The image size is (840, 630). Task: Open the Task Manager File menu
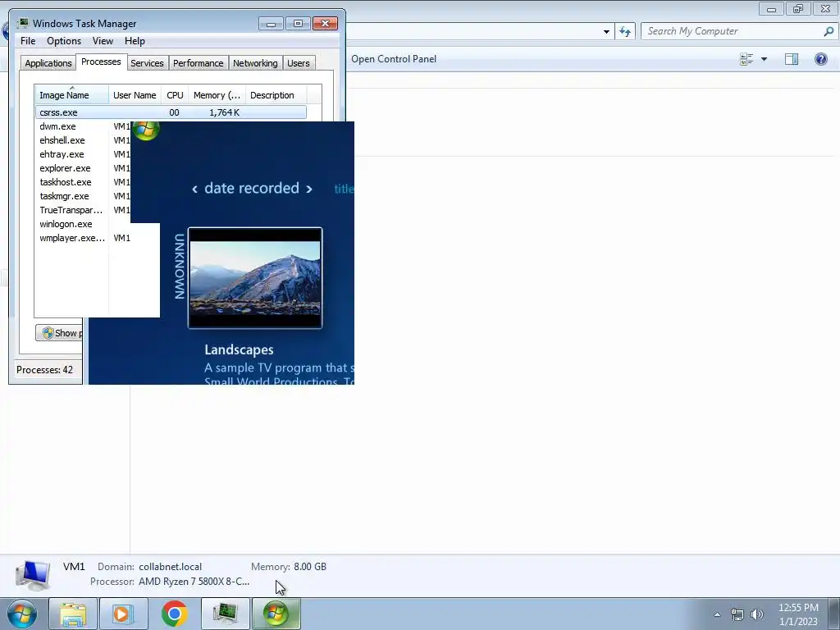tap(28, 41)
